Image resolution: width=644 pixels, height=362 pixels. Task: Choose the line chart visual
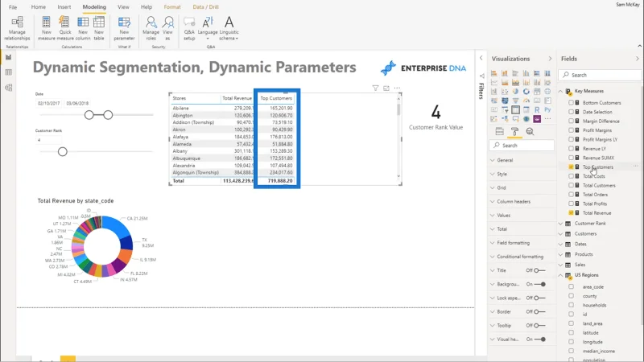click(x=494, y=83)
